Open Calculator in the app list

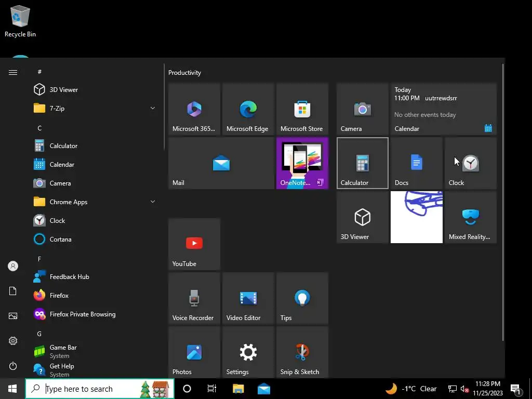[95, 146]
